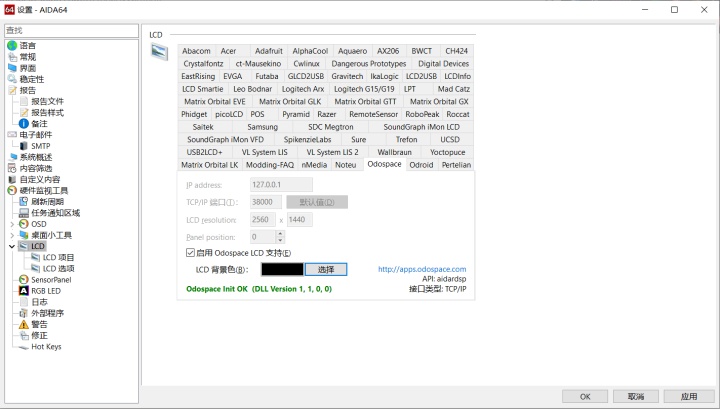Viewport: 720px width, 409px height.
Task: Click the LCD monitor icon in the right panel header
Action: click(159, 51)
